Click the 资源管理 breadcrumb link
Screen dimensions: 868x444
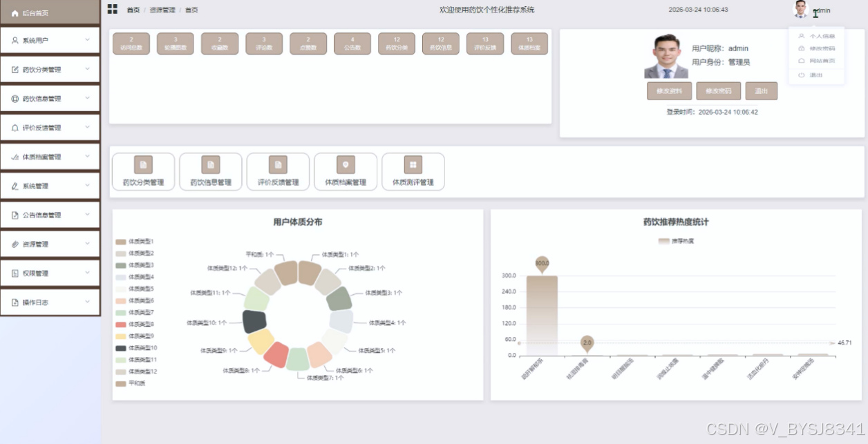coord(162,10)
